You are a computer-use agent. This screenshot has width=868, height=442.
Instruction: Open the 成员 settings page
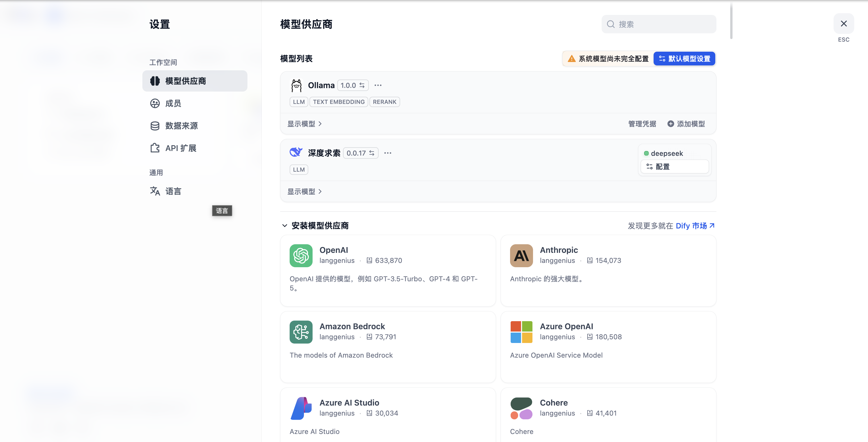click(x=195, y=103)
